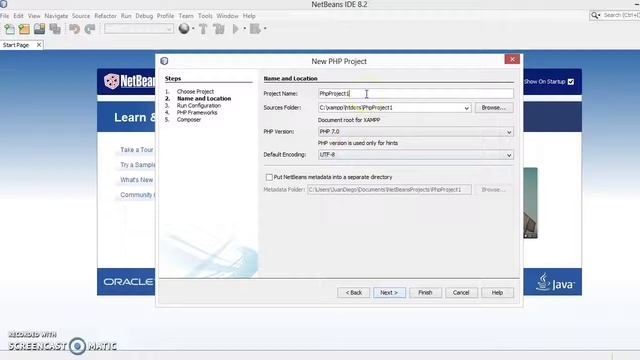Click the Redo toolbar icon
640x360 pixels.
90,29
